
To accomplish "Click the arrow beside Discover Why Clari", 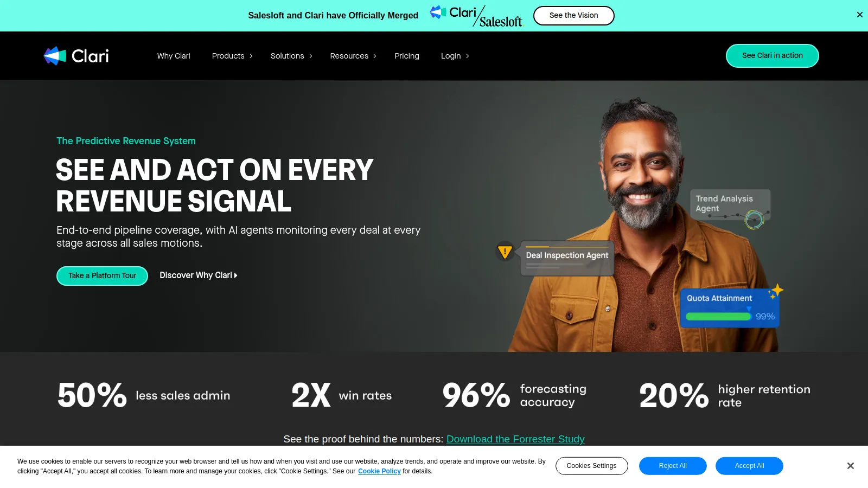I will pos(235,275).
